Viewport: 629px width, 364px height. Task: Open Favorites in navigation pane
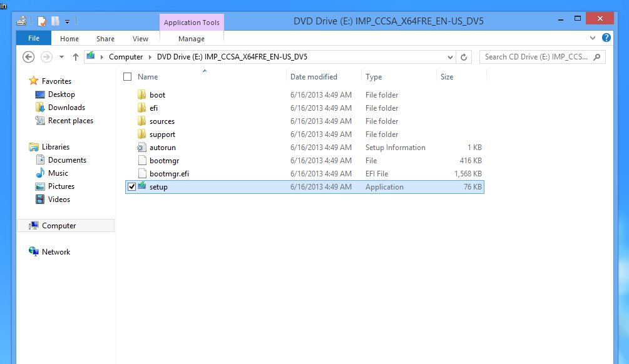56,81
